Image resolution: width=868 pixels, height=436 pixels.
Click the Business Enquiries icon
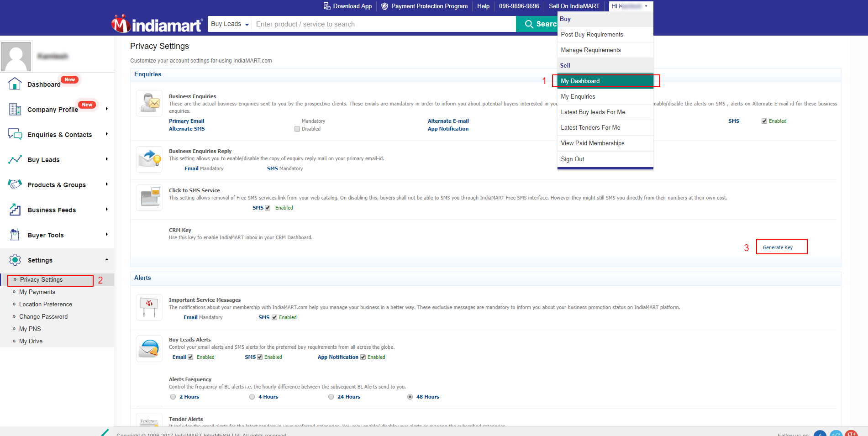coord(149,103)
